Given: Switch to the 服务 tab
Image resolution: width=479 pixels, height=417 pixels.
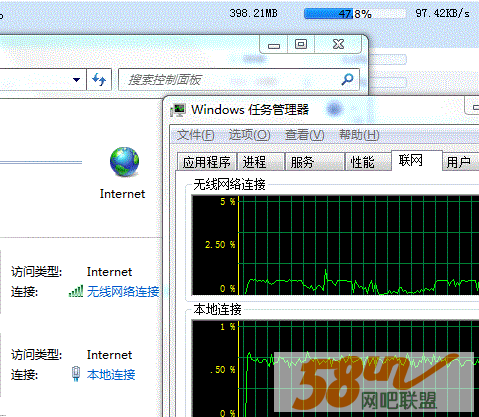Looking at the screenshot, I should pos(315,162).
